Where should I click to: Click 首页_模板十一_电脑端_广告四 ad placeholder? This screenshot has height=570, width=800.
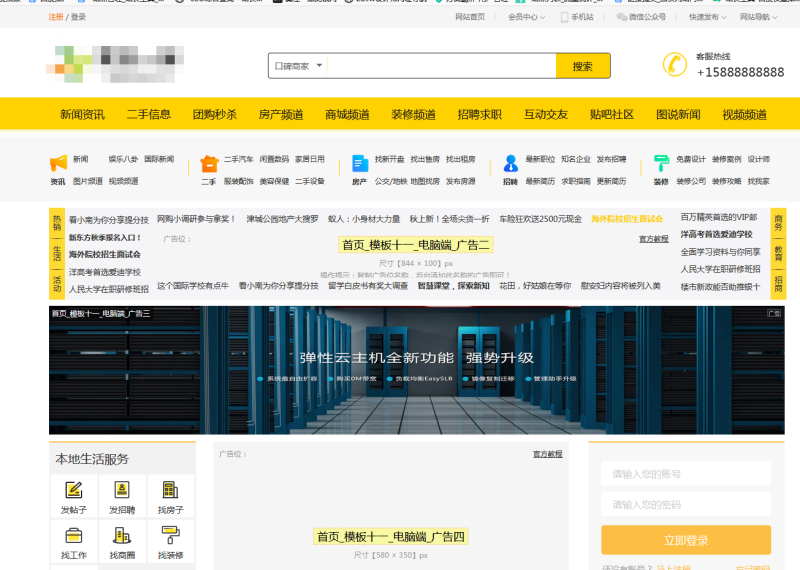pos(391,536)
